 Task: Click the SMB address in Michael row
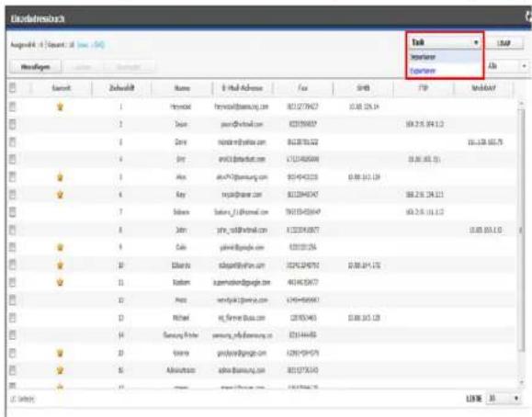364,318
